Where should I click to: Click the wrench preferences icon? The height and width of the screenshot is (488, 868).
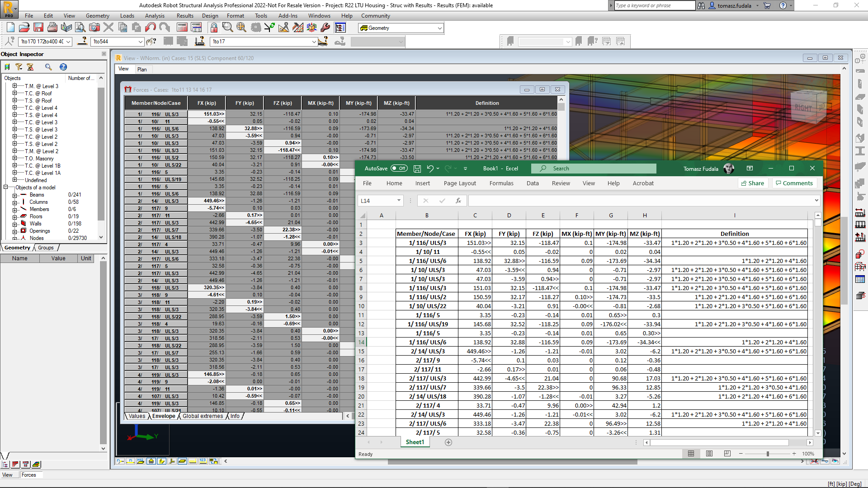(325, 28)
